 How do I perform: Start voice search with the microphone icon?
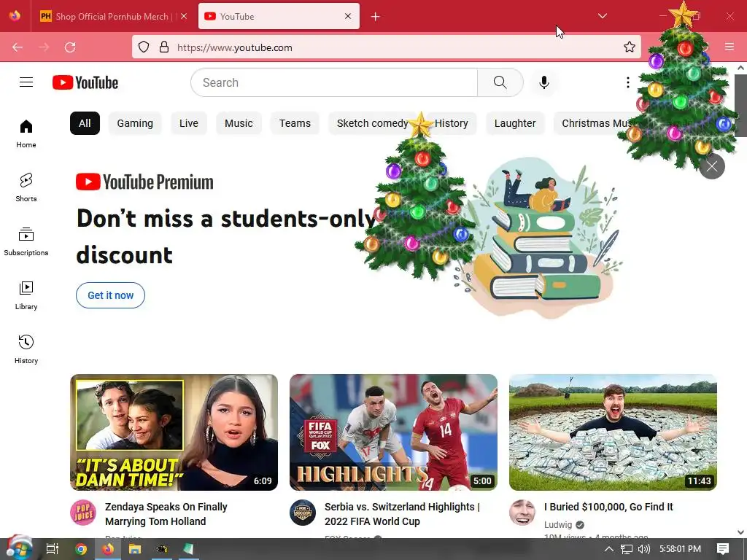[x=543, y=82]
